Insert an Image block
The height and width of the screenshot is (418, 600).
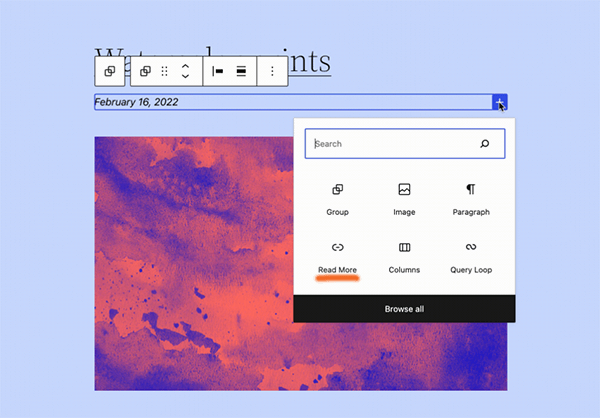pos(404,200)
